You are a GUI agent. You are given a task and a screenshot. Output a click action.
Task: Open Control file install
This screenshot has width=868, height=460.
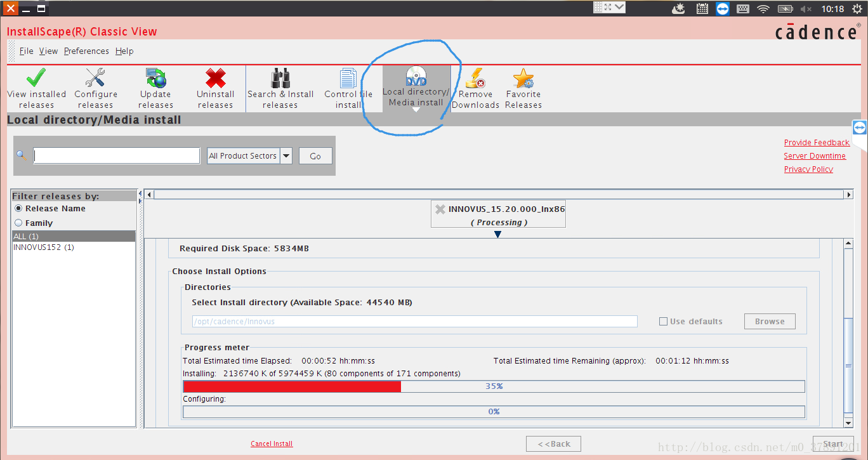[348, 89]
